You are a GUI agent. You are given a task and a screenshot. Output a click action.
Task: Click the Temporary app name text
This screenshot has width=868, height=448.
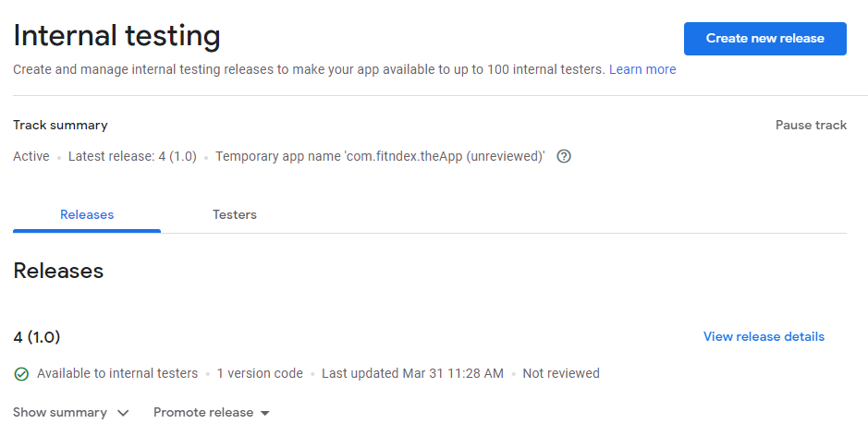coord(380,156)
